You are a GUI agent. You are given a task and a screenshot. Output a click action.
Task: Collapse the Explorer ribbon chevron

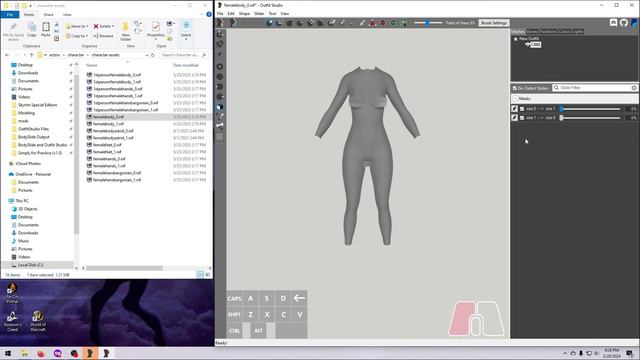202,14
